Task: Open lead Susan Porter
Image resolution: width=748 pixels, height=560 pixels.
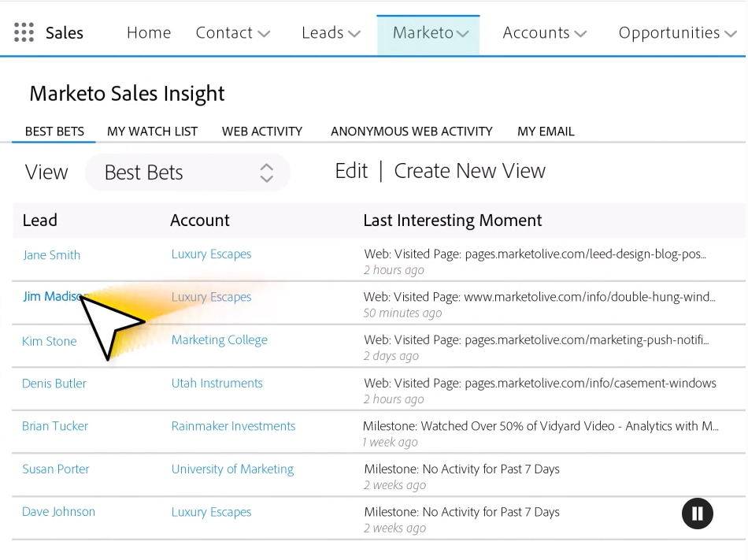Action: click(x=55, y=469)
